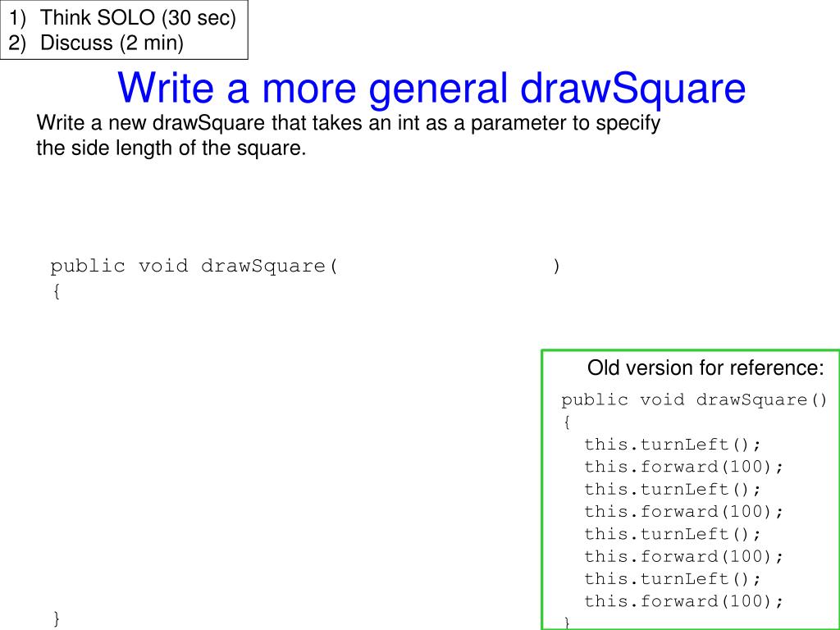Viewport: 840px width, 630px height.
Task: Click the "Think SOLO (30 sec)" step
Action: pyautogui.click(x=138, y=18)
